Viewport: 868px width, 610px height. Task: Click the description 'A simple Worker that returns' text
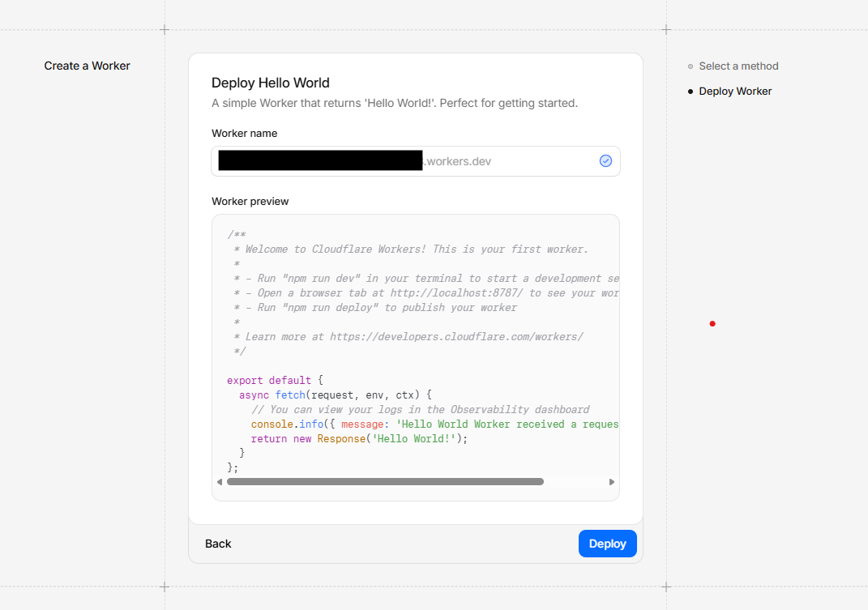coord(394,103)
